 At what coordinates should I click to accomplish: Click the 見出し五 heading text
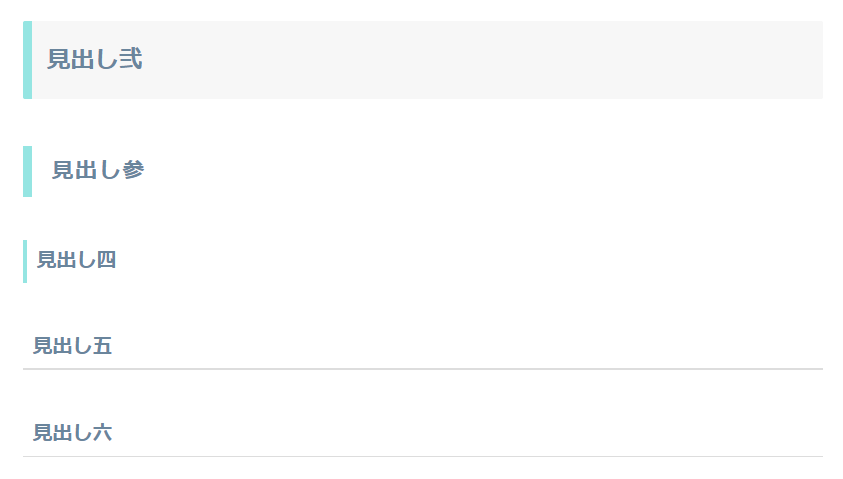coord(73,346)
